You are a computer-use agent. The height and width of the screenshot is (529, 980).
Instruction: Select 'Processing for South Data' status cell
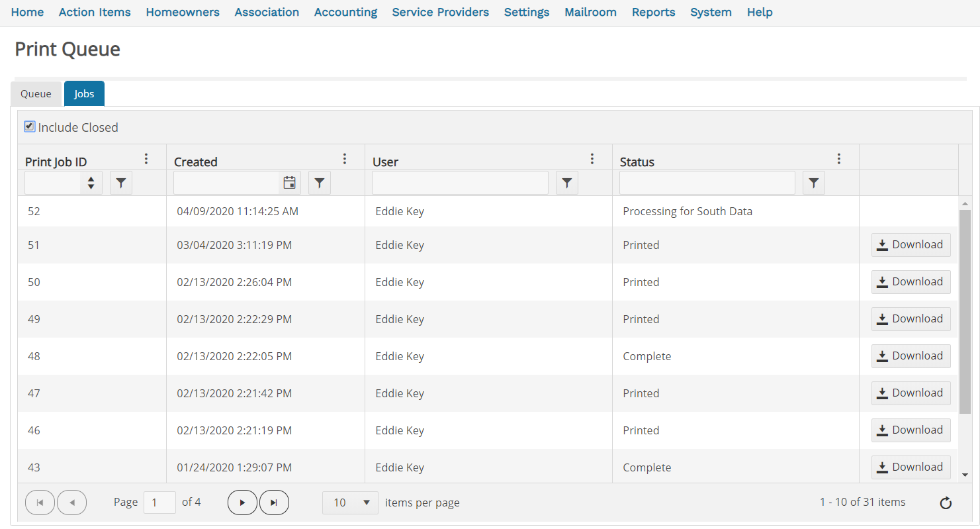736,212
